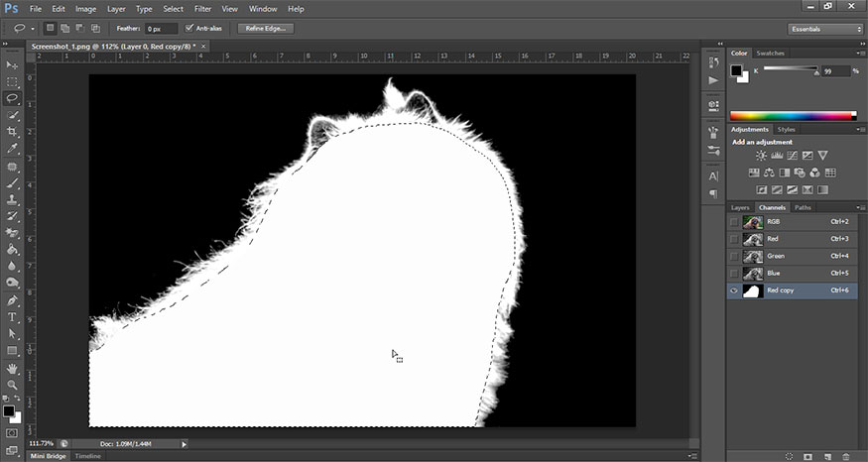The height and width of the screenshot is (462, 868).
Task: Select the Path Selection tool
Action: [x=12, y=334]
